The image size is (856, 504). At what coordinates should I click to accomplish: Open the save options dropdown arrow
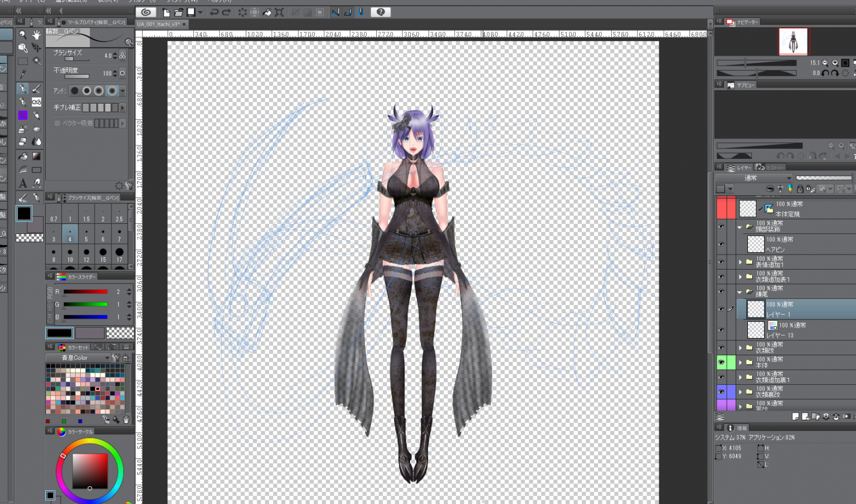[x=200, y=12]
